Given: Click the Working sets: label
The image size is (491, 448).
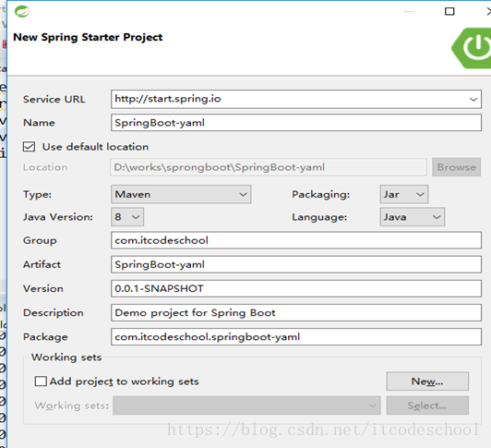Looking at the screenshot, I should 72,406.
